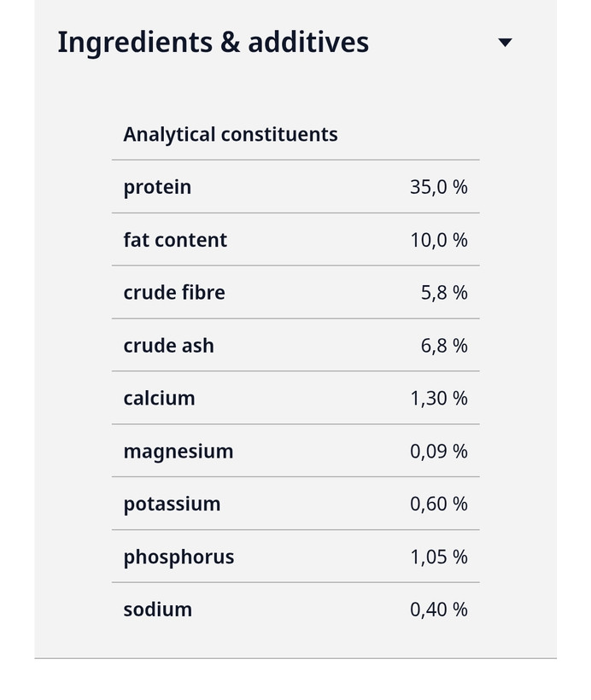Click the crude fibre row label
The width and height of the screenshot is (591, 700).
coord(174,293)
